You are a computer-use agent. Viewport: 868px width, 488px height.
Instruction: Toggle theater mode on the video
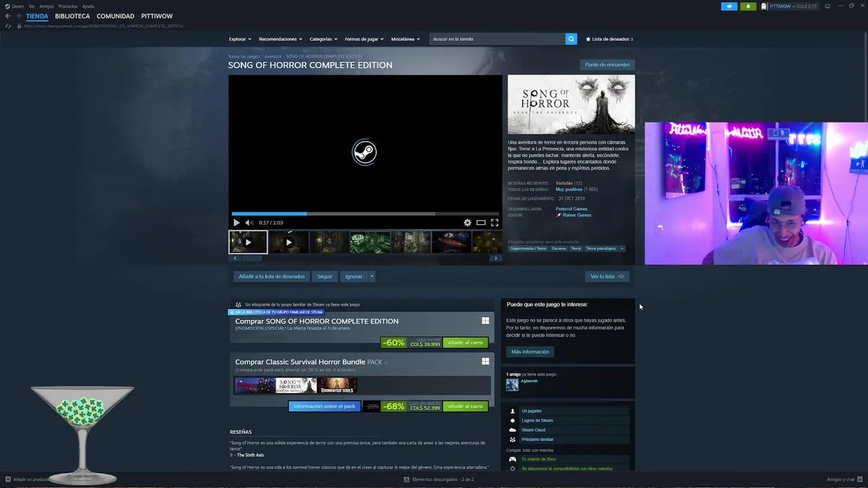pos(481,222)
